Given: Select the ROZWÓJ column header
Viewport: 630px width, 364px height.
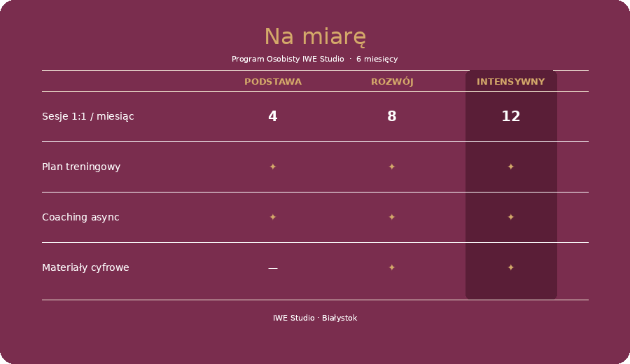Looking at the screenshot, I should (392, 82).
